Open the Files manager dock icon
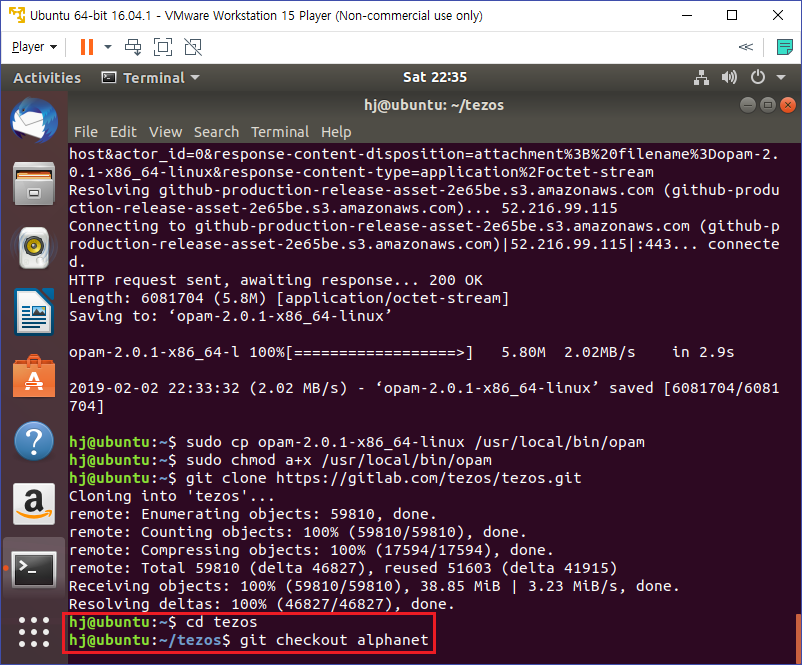The width and height of the screenshot is (802, 665). [34, 184]
